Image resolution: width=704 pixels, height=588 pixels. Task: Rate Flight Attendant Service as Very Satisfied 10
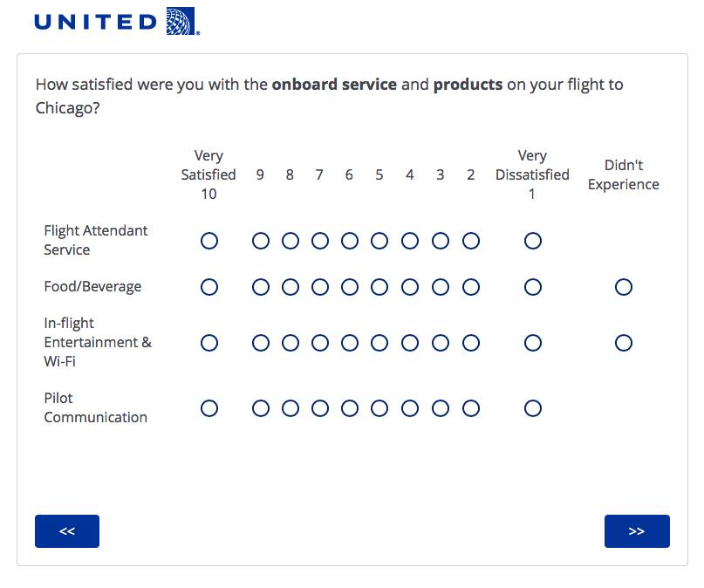209,241
